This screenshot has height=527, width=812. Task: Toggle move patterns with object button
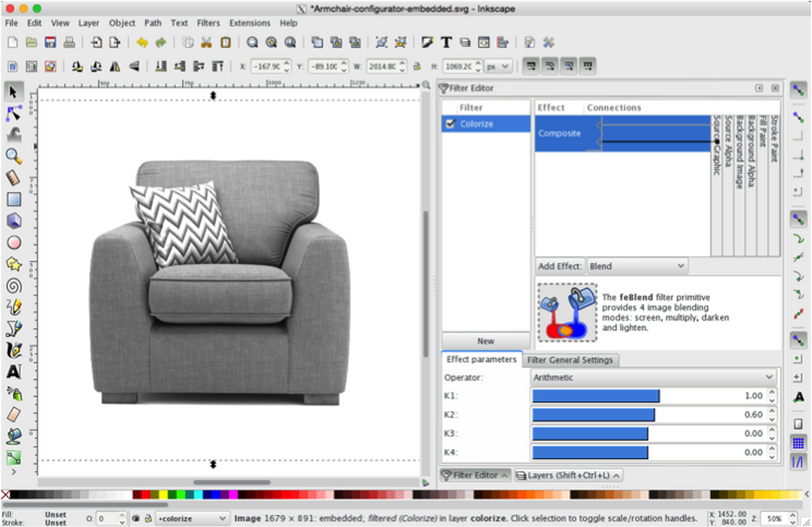coord(587,66)
